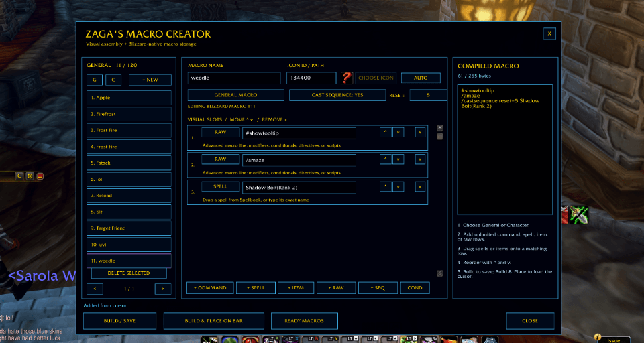This screenshot has height=343, width=644.
Task: Click DELETE SELECTED button
Action: tap(129, 273)
